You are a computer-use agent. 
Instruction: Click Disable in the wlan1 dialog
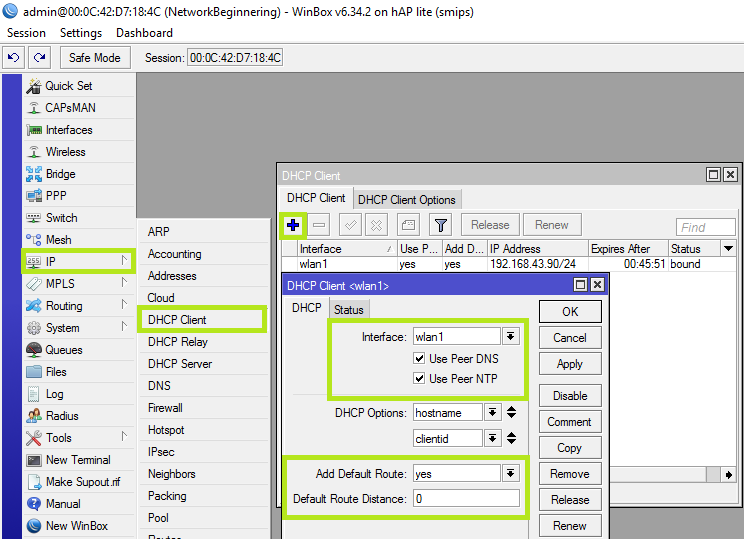tap(570, 396)
